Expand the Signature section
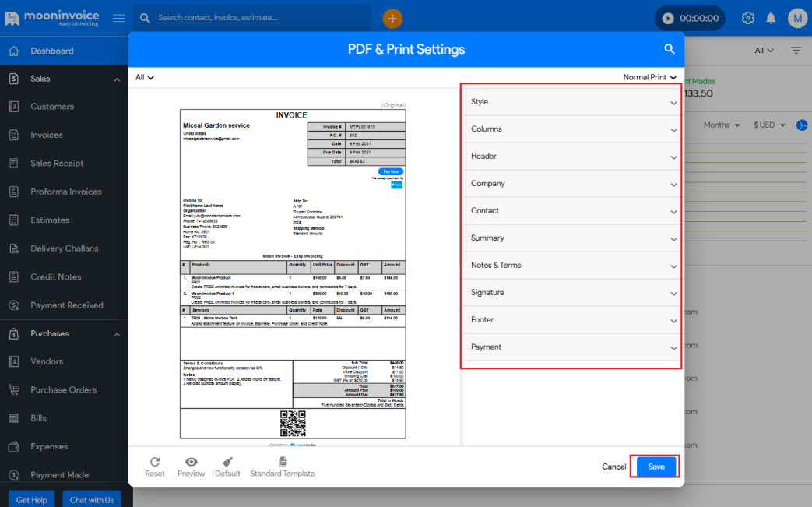This screenshot has width=812, height=507. [571, 293]
